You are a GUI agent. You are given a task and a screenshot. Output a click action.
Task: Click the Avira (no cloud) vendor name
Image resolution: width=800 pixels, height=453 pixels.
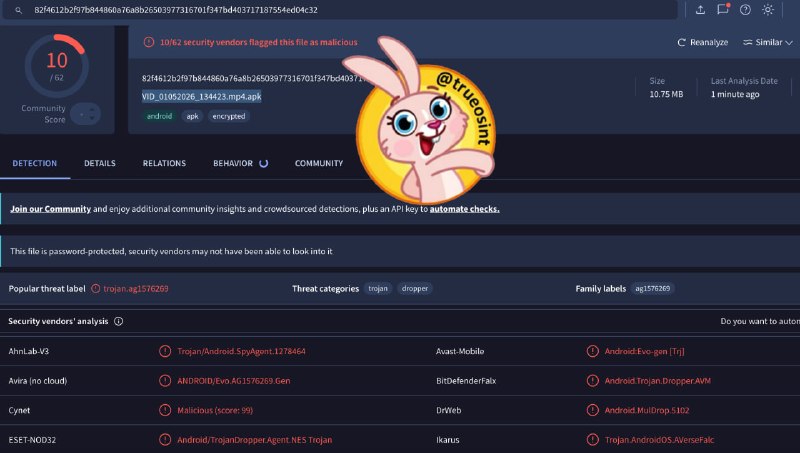[38, 381]
